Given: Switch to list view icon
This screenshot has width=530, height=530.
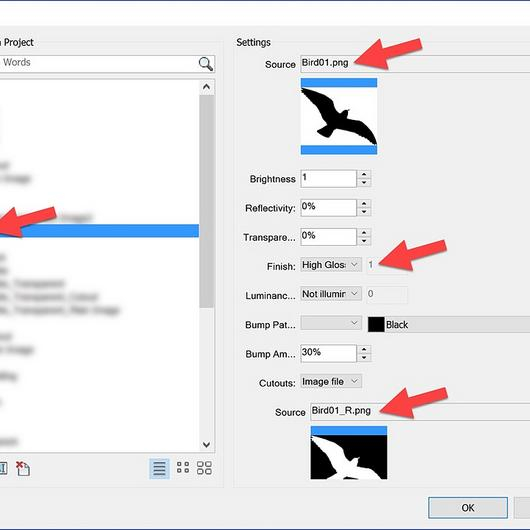Looking at the screenshot, I should 159,468.
